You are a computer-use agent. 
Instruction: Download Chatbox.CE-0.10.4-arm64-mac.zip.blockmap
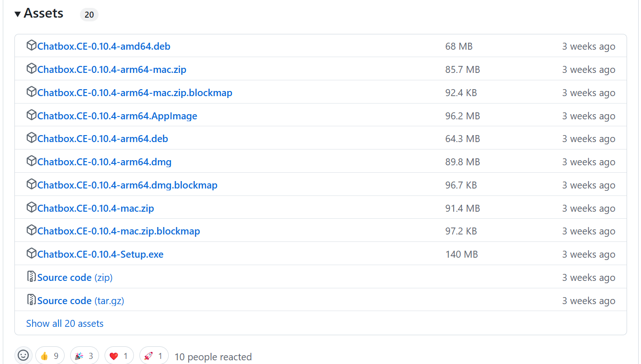135,93
